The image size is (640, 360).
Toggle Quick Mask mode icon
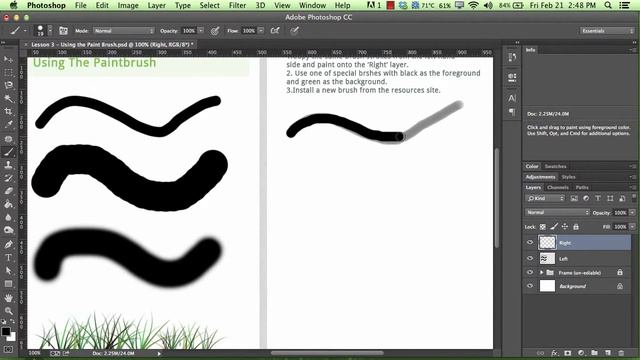(x=8, y=350)
